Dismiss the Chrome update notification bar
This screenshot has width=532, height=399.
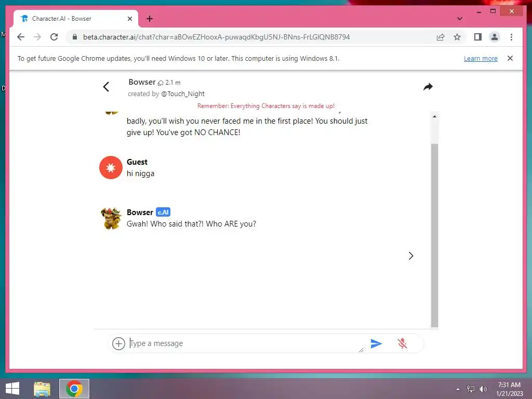(x=510, y=58)
